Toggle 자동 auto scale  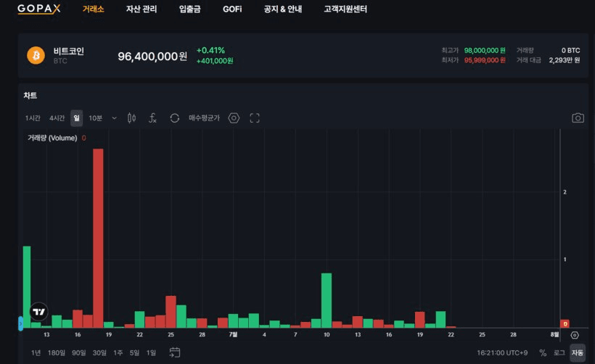[x=577, y=352]
